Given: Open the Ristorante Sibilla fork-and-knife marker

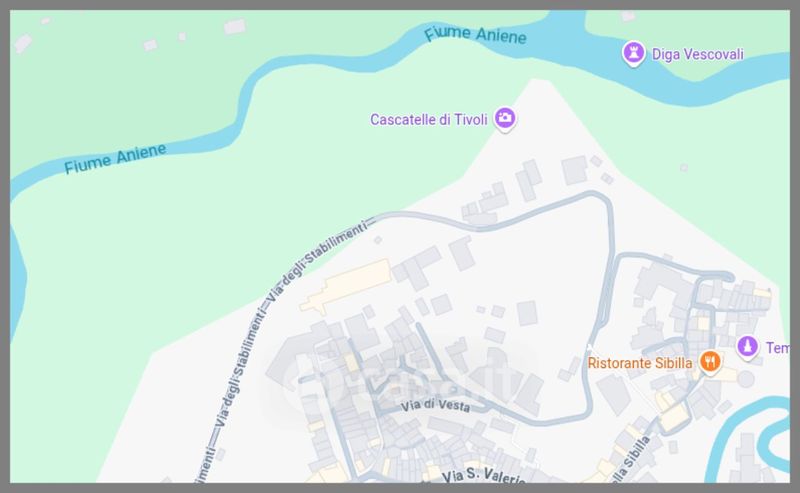Looking at the screenshot, I should click(710, 362).
